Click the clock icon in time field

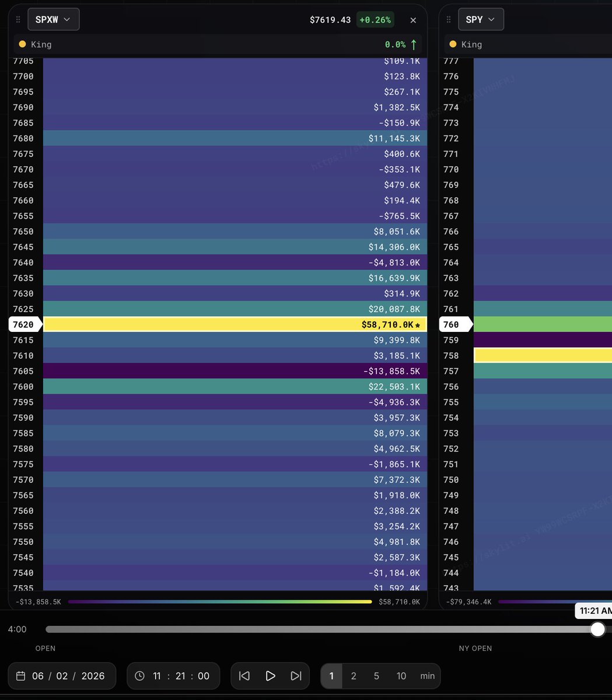click(x=139, y=675)
